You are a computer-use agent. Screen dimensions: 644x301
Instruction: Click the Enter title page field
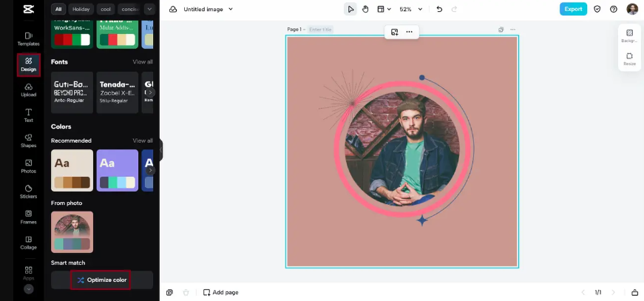pos(321,30)
